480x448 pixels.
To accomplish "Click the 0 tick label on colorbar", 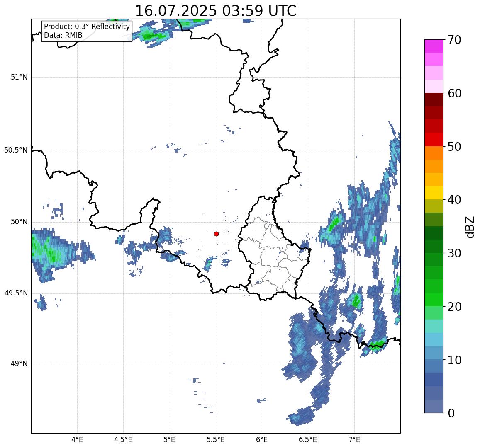I will [x=451, y=413].
